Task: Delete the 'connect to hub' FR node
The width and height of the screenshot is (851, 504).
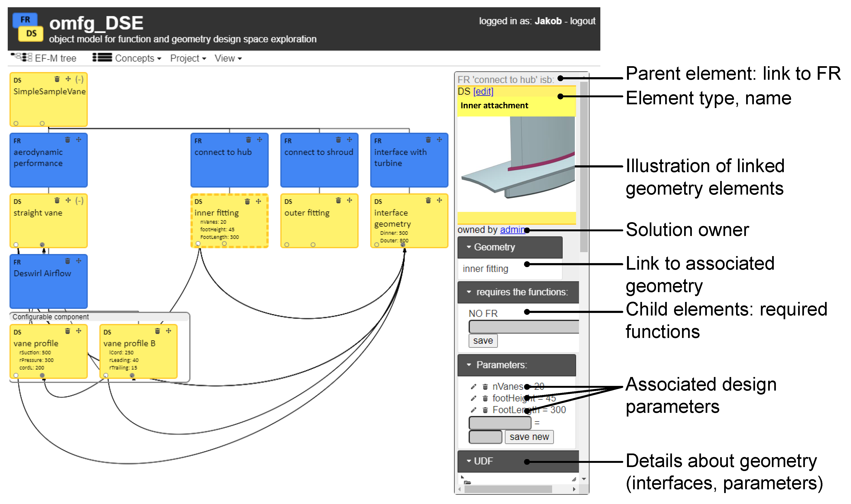Action: point(248,140)
